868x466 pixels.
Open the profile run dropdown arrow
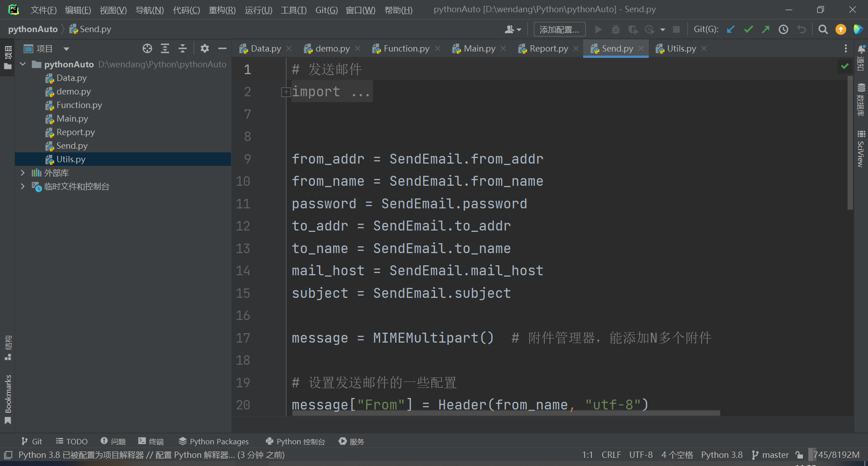click(x=663, y=30)
